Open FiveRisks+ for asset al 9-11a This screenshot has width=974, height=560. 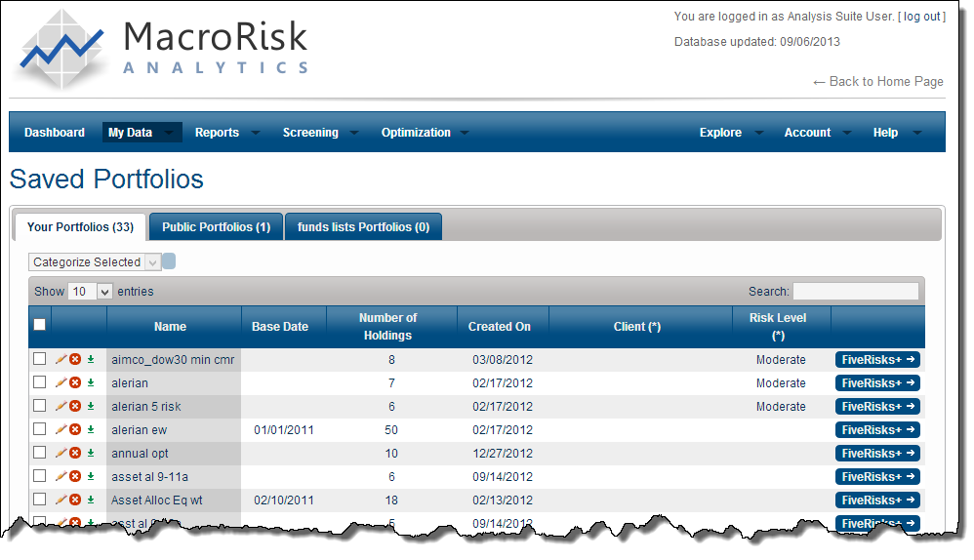point(877,477)
